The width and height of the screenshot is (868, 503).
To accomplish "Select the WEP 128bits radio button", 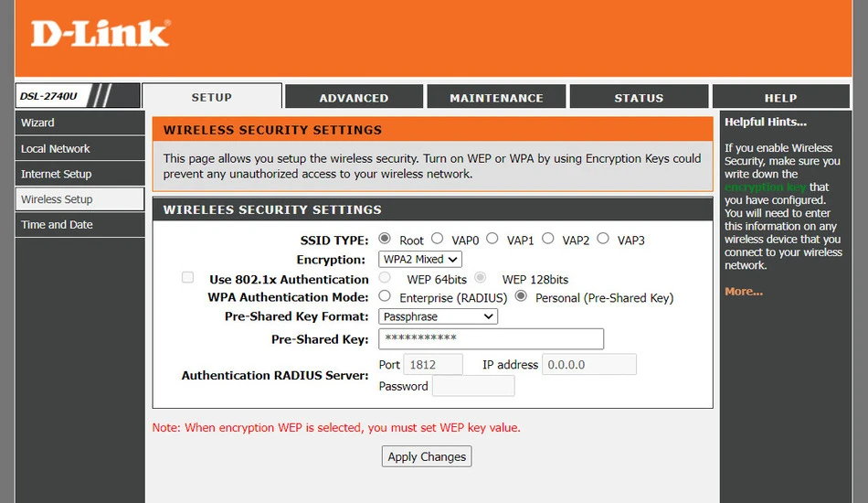I will [480, 277].
